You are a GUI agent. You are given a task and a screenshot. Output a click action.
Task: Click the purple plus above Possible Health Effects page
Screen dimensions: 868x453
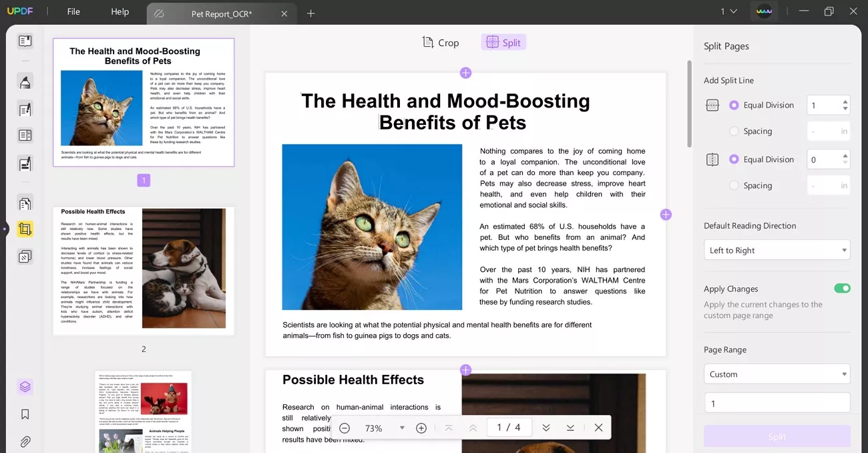[x=465, y=370]
